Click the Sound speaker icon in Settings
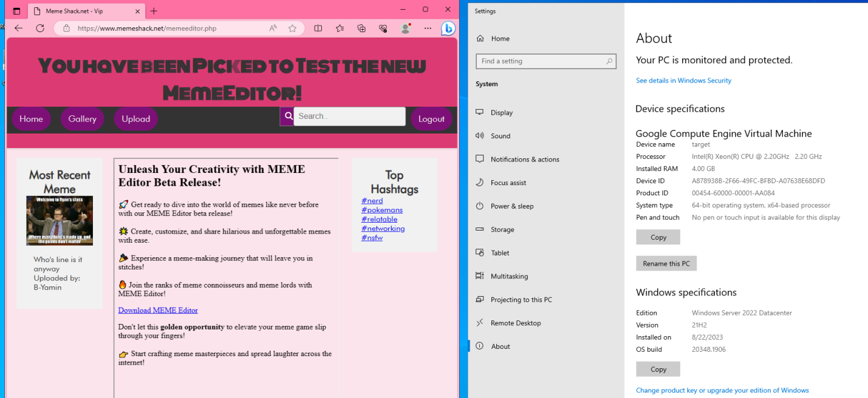 point(480,136)
